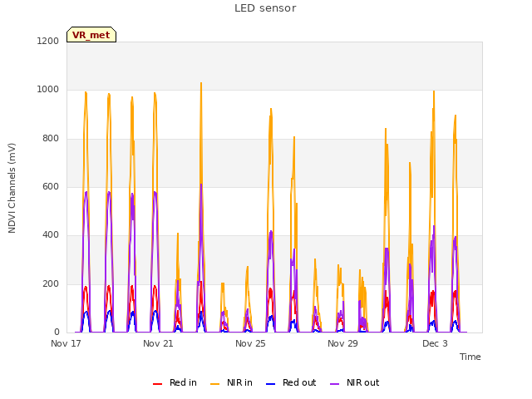The width and height of the screenshot is (532, 399).
Task: Click the purple color marker for NIR out
Action: pos(334,384)
